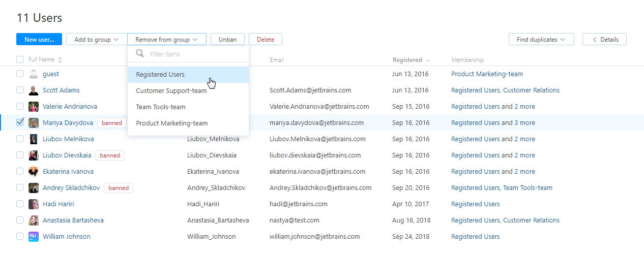This screenshot has width=644, height=255.
Task: Check the Hadi Hariri row checkbox
Action: 20,204
